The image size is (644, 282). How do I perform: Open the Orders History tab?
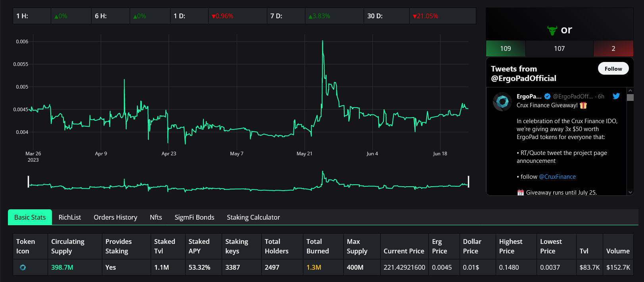pyautogui.click(x=115, y=217)
